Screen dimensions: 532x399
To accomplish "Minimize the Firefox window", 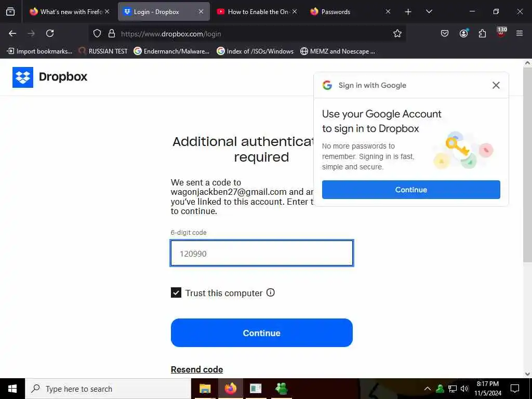I will 472,11.
